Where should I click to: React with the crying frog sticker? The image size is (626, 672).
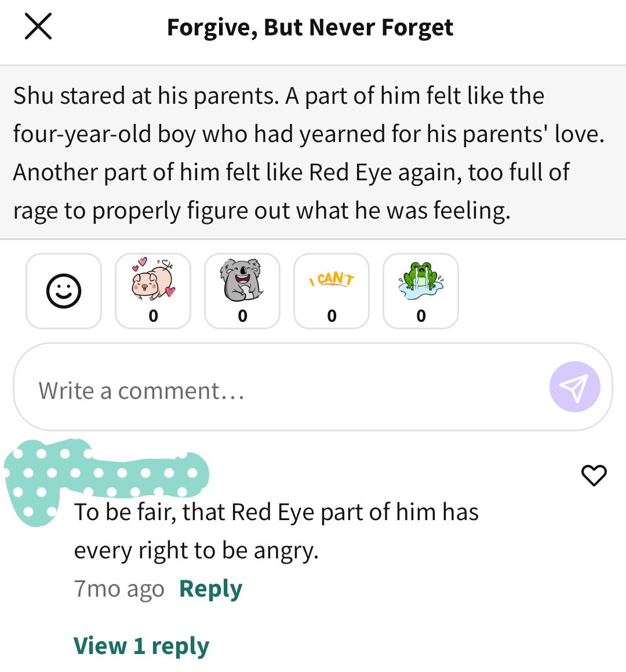coord(421,291)
